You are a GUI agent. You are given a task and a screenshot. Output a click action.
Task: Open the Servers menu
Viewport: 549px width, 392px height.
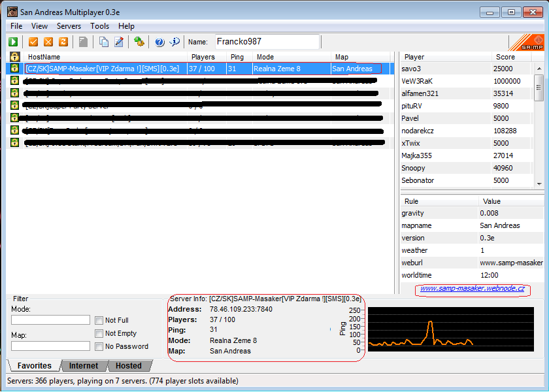[x=69, y=26]
